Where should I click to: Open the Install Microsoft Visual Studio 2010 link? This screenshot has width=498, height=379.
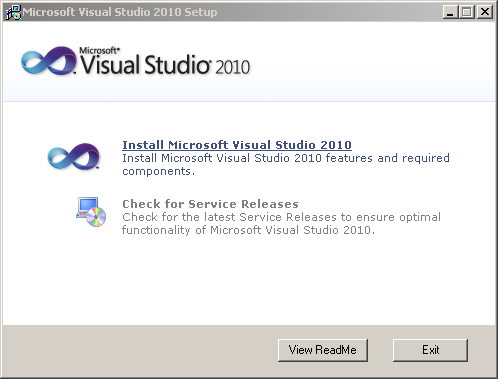[237, 145]
